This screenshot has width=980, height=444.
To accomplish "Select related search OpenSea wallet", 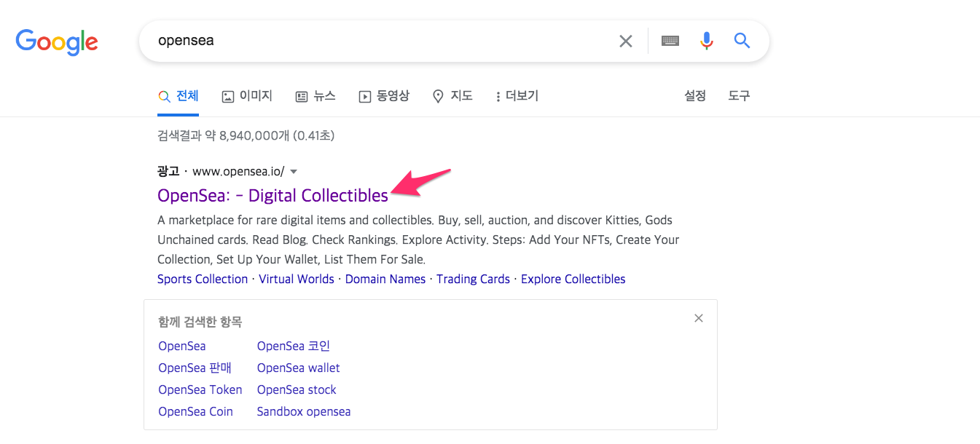I will (299, 368).
